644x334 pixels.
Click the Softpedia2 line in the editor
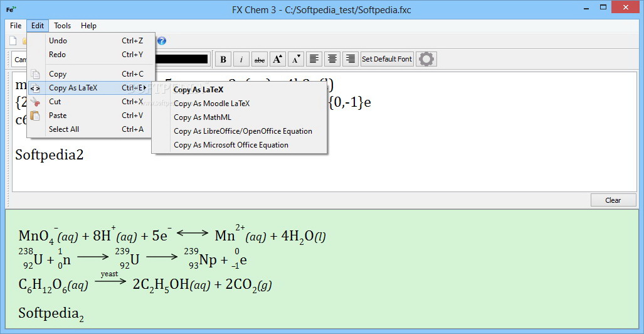point(50,155)
